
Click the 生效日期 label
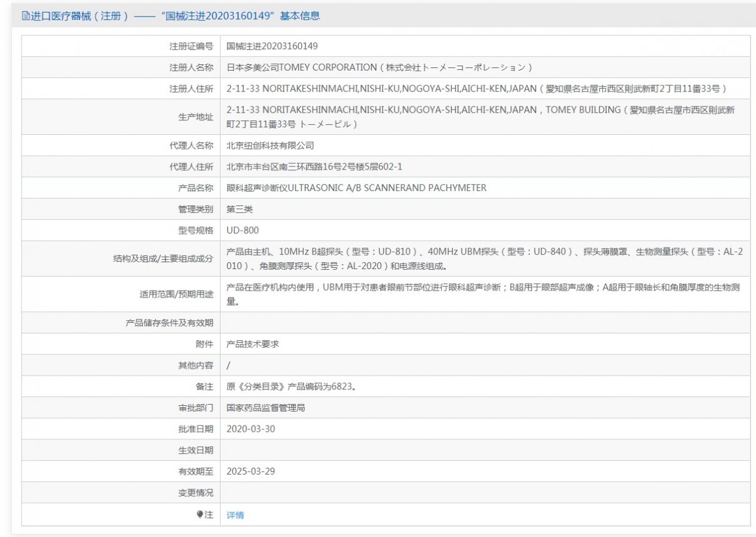196,450
